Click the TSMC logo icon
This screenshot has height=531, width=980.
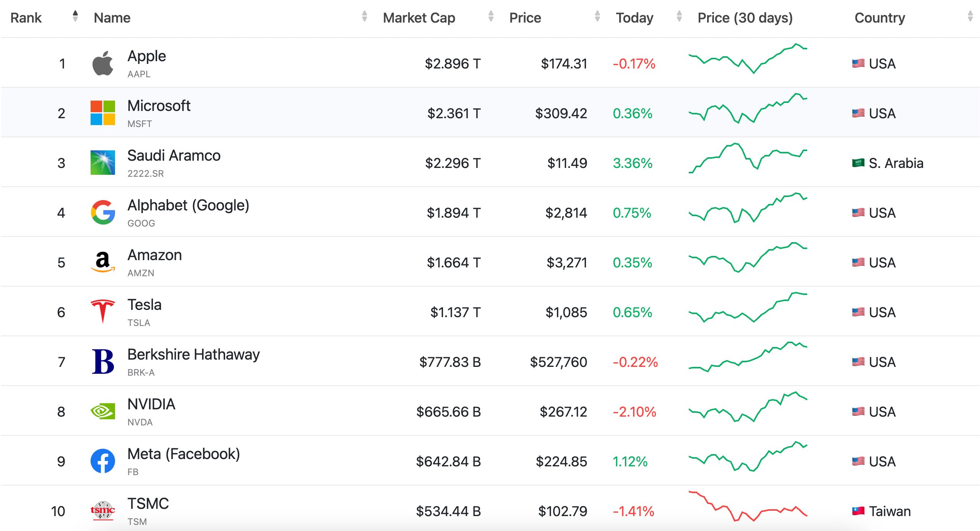coord(103,511)
